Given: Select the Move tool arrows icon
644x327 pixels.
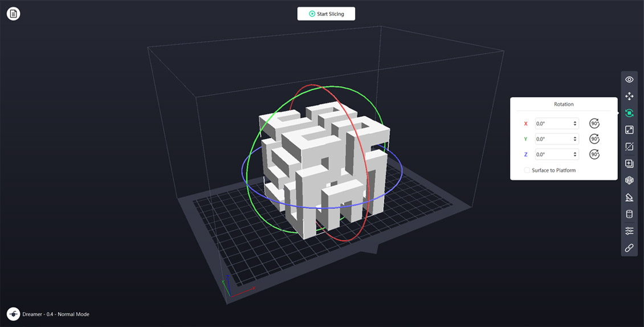Looking at the screenshot, I should 629,96.
